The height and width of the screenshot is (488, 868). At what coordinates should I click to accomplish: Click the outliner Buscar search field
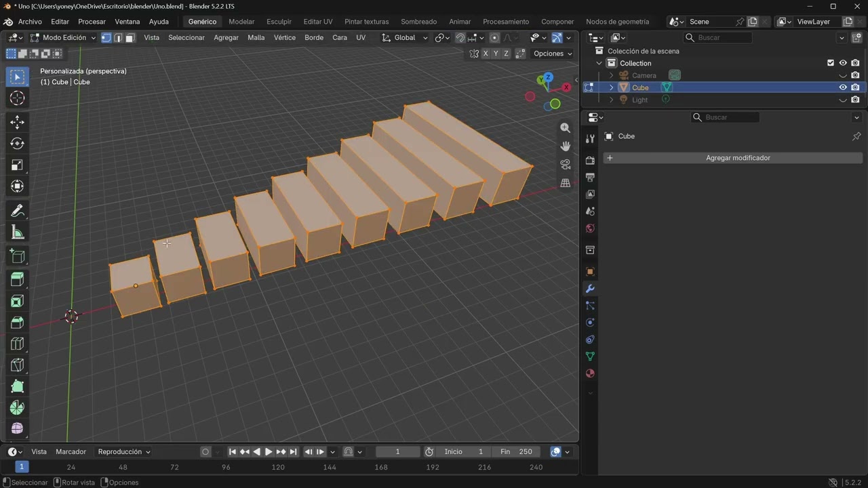[717, 38]
